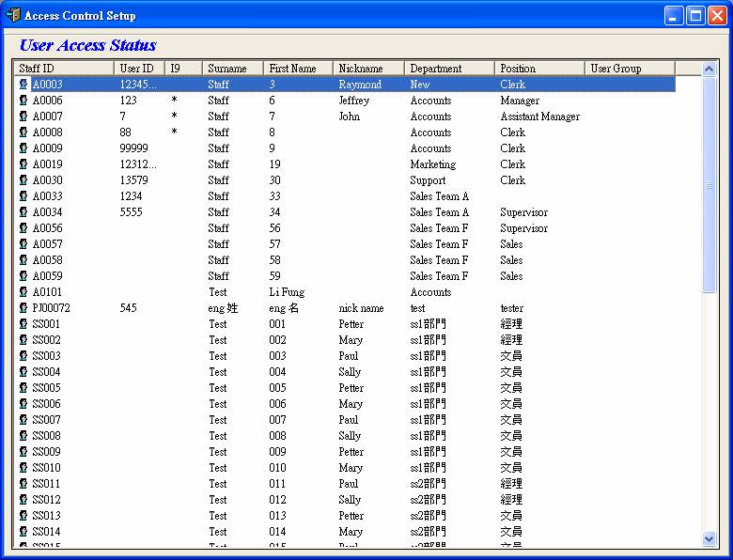The image size is (733, 560).
Task: Click the user icon beside A0033
Action: click(x=23, y=195)
